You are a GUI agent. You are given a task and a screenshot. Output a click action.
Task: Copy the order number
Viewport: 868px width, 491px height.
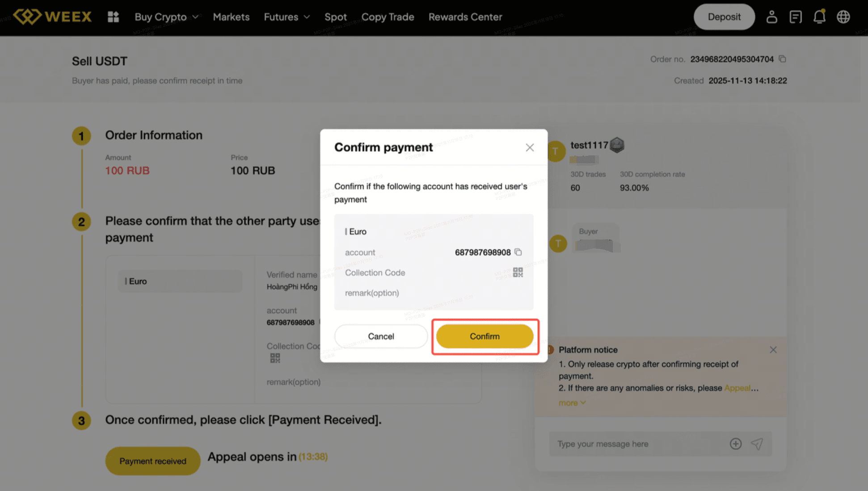(x=782, y=59)
